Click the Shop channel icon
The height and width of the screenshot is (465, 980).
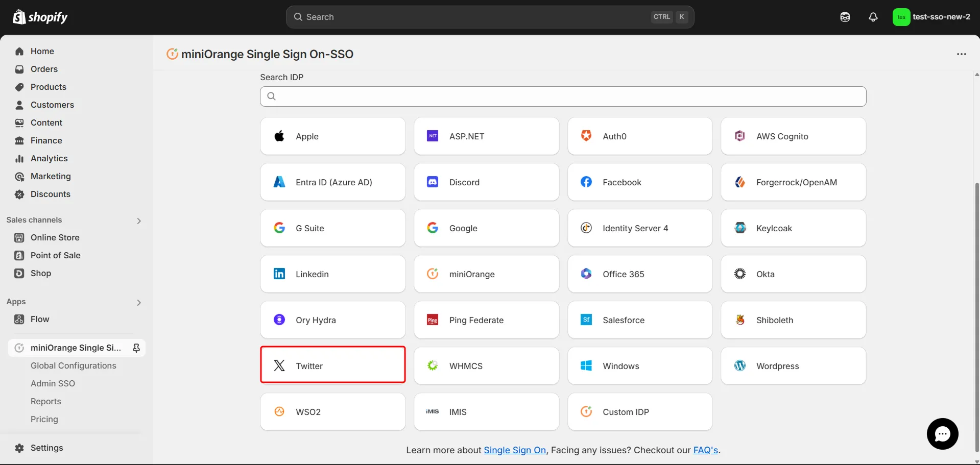point(19,273)
